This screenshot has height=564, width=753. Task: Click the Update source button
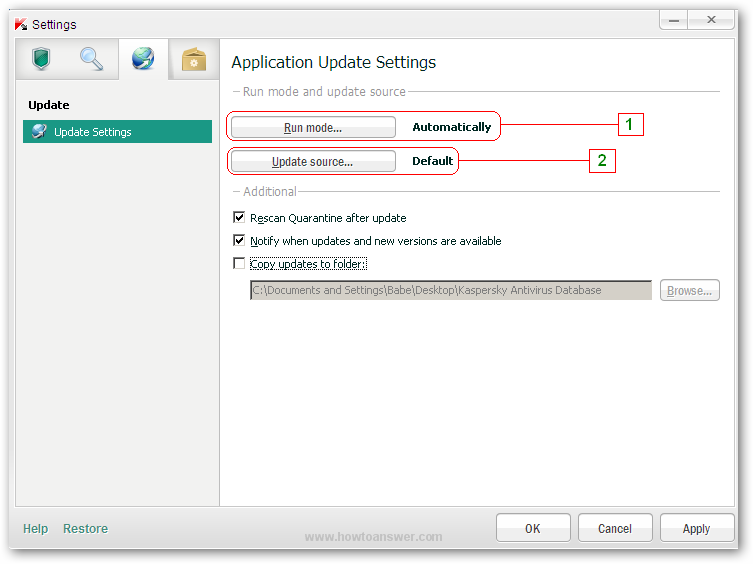(x=313, y=161)
